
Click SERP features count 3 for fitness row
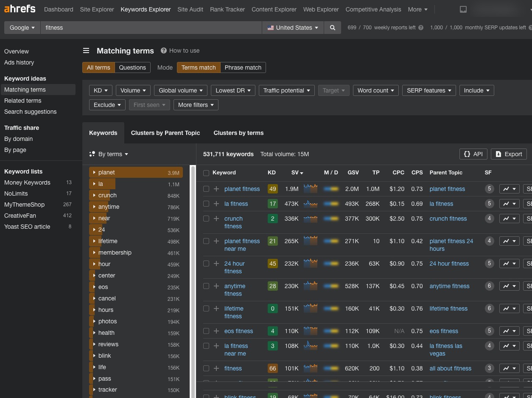[x=489, y=368]
